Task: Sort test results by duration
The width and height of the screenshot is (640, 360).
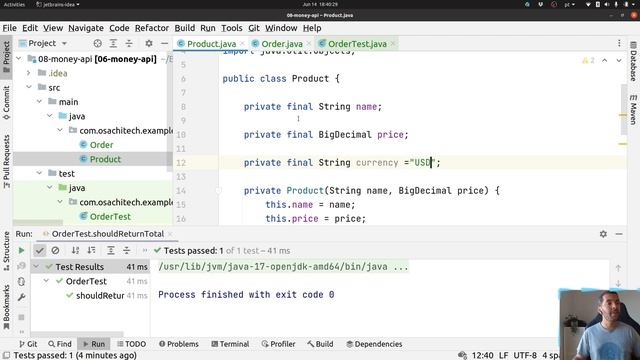Action: (x=91, y=251)
